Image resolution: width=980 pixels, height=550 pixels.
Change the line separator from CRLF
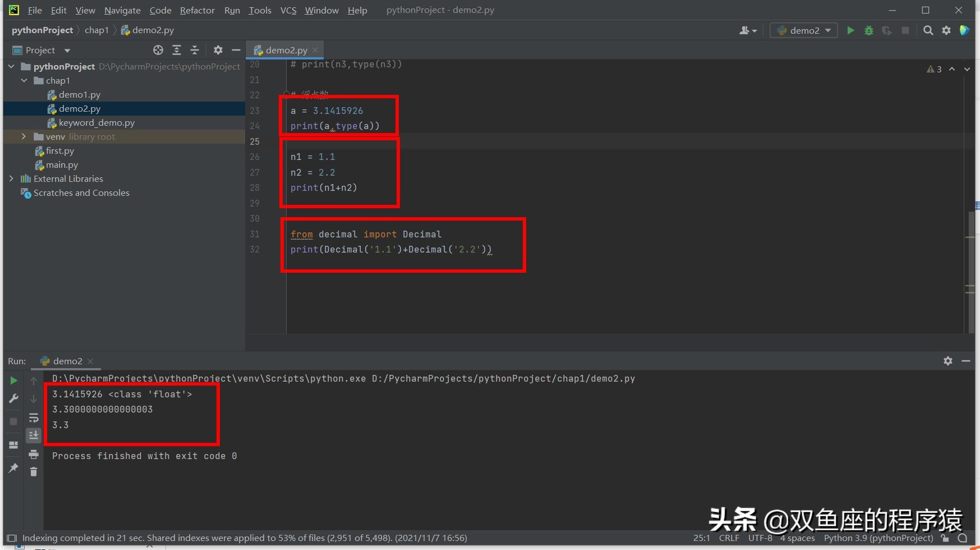pos(728,538)
